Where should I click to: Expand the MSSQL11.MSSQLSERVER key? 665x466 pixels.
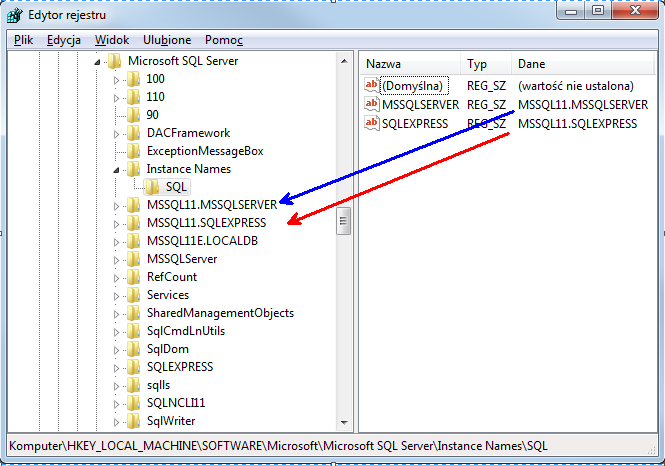click(x=116, y=206)
